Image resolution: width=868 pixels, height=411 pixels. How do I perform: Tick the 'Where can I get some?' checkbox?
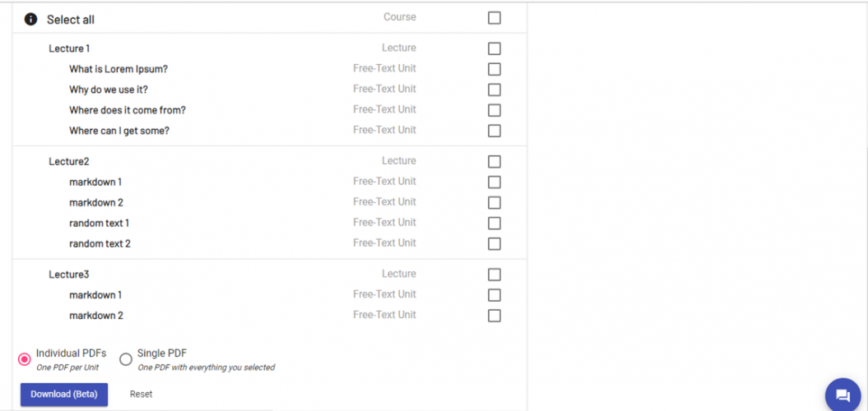point(494,131)
